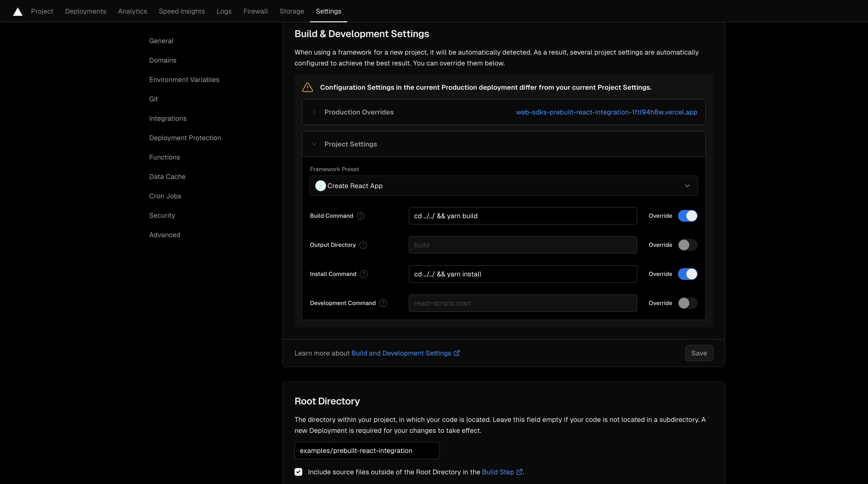Toggle Override for Build Command
Screen dimensions: 868x484
[688, 215]
